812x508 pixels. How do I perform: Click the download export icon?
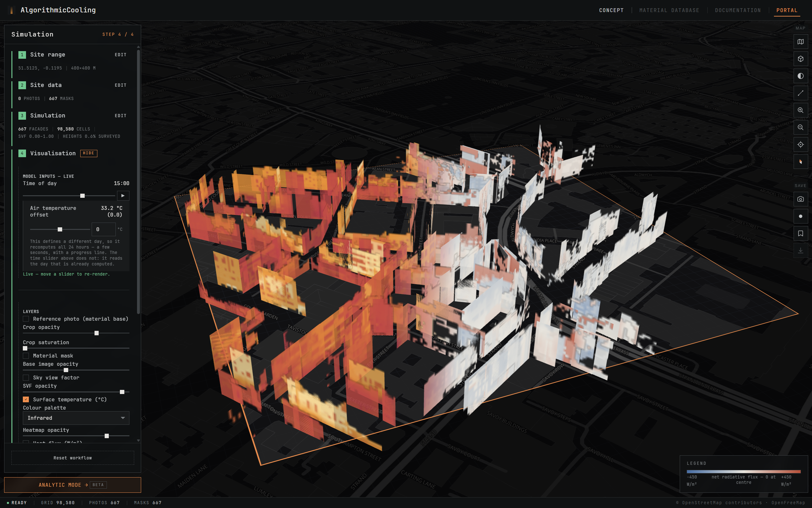(800, 251)
